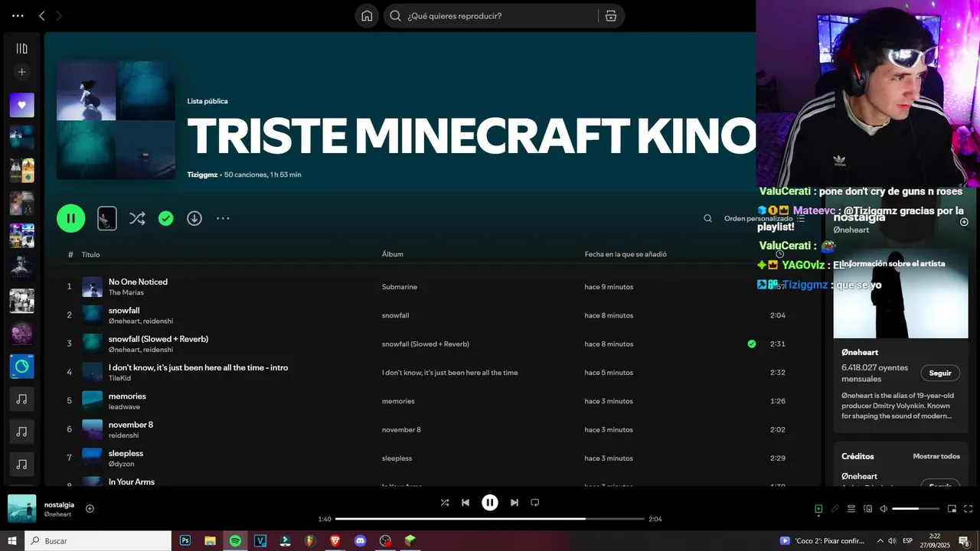The height and width of the screenshot is (551, 980).
Task: Pause playback in the bottom player bar
Action: pyautogui.click(x=490, y=503)
